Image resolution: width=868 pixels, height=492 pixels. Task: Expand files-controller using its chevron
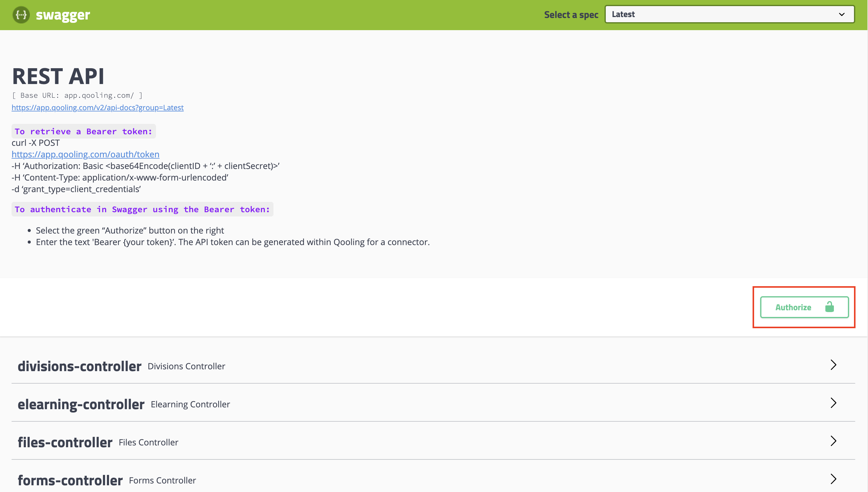click(x=833, y=441)
